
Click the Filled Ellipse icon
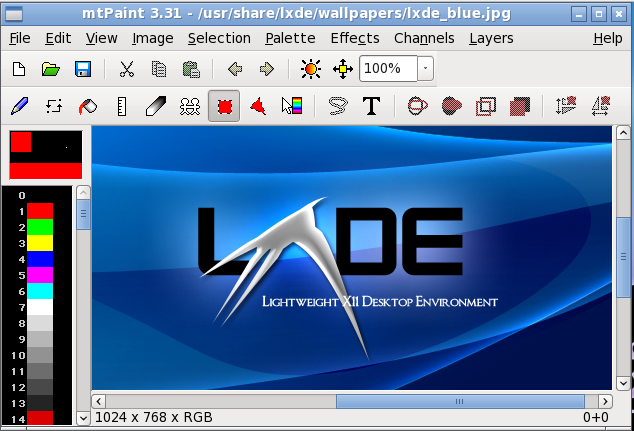(452, 106)
